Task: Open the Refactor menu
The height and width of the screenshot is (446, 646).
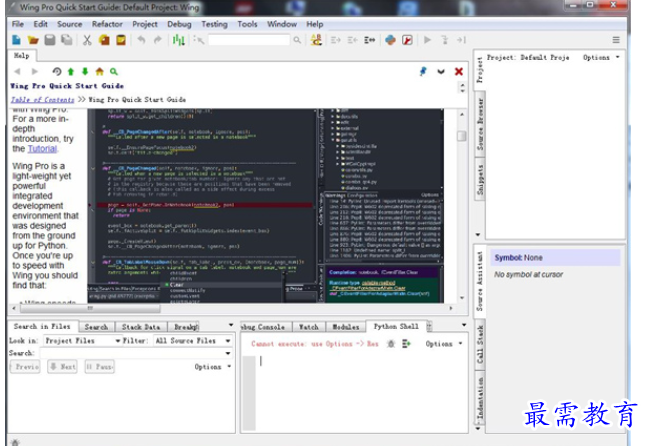Action: point(107,24)
